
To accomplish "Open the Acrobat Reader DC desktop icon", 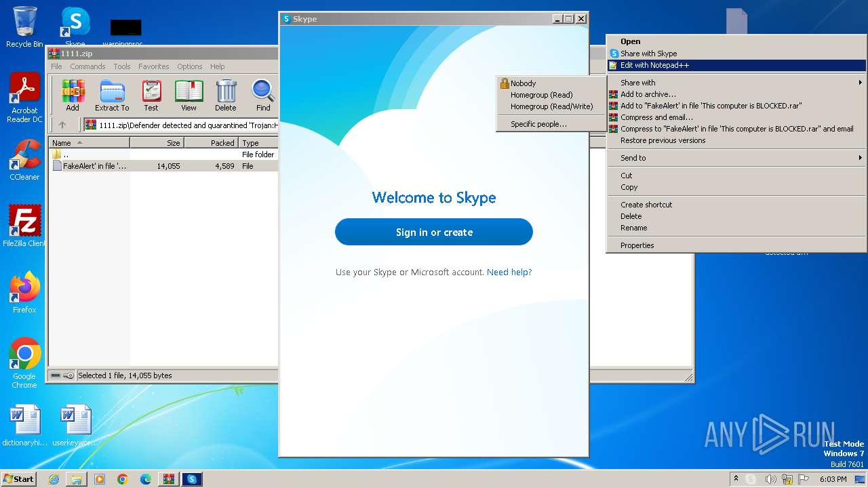I will tap(24, 98).
